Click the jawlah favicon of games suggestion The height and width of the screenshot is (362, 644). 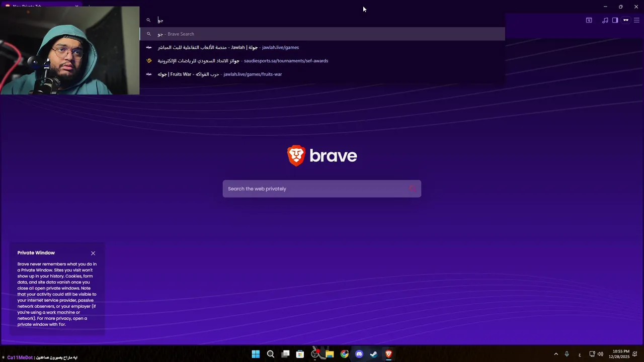[148, 47]
